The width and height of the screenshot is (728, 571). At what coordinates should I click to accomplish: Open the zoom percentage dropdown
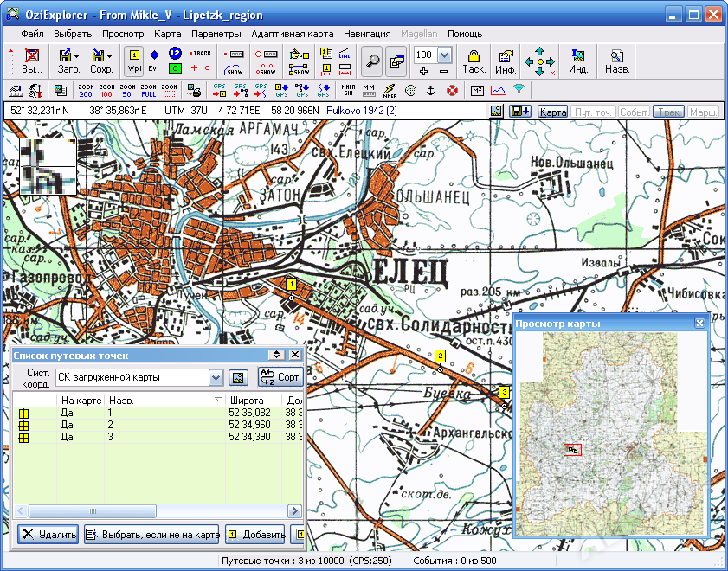pyautogui.click(x=444, y=55)
